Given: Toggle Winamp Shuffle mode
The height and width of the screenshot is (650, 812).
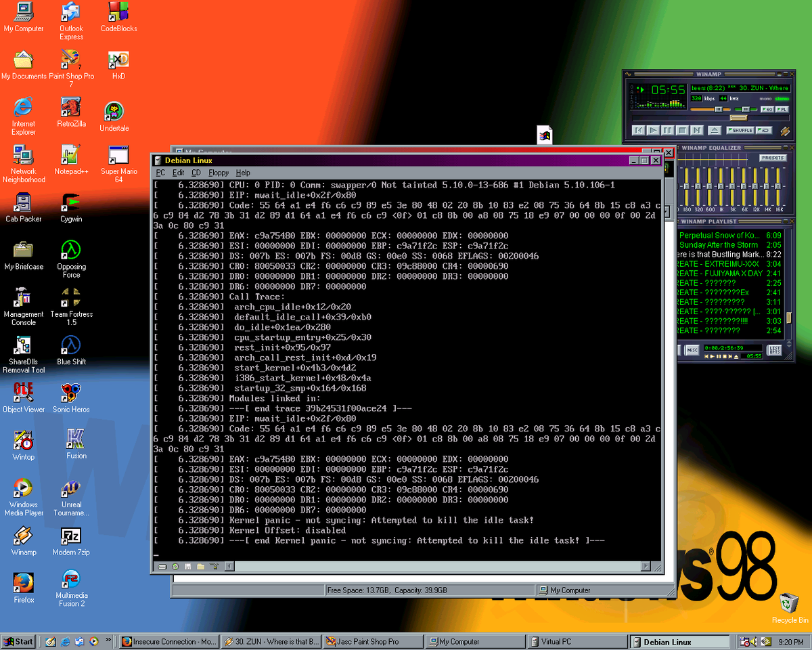Looking at the screenshot, I should (x=740, y=130).
